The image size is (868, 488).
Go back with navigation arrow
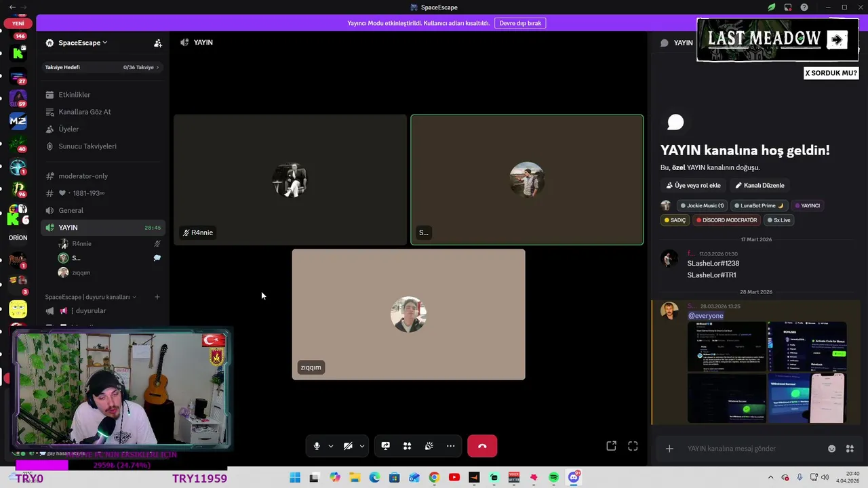pyautogui.click(x=12, y=7)
